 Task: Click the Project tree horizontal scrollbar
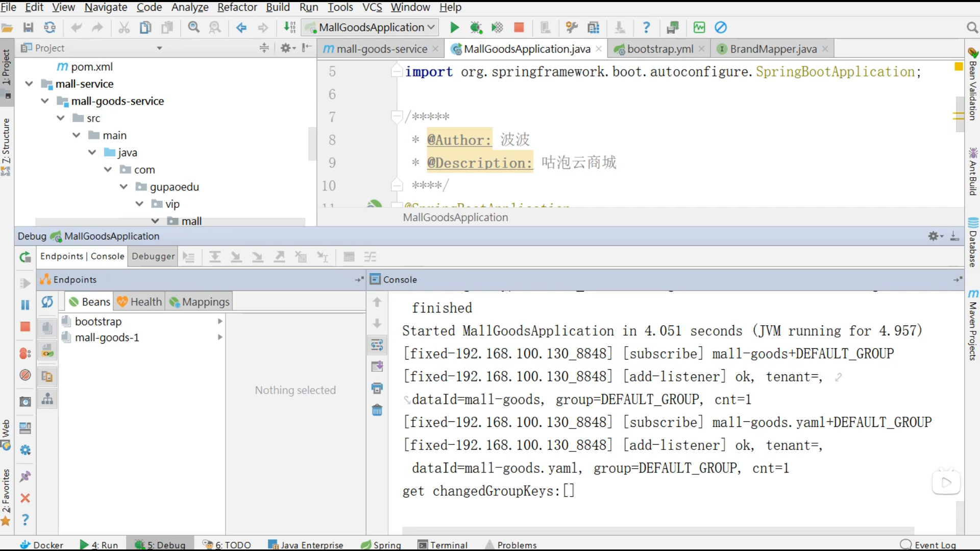point(170,222)
